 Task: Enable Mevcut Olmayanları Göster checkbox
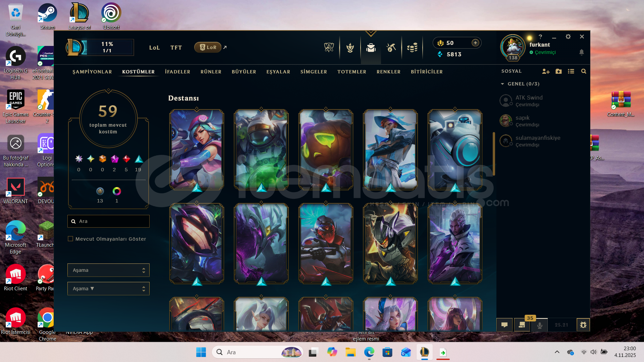click(70, 239)
